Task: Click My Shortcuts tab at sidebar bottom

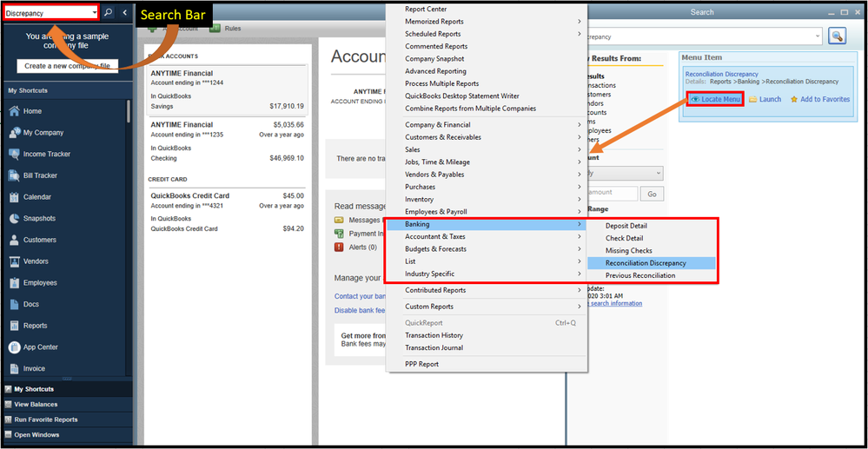Action: 66,389
